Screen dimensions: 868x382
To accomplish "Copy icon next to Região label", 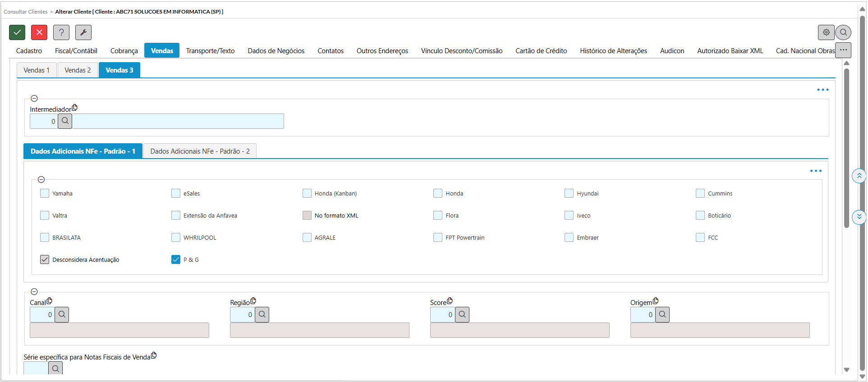I will (x=253, y=301).
